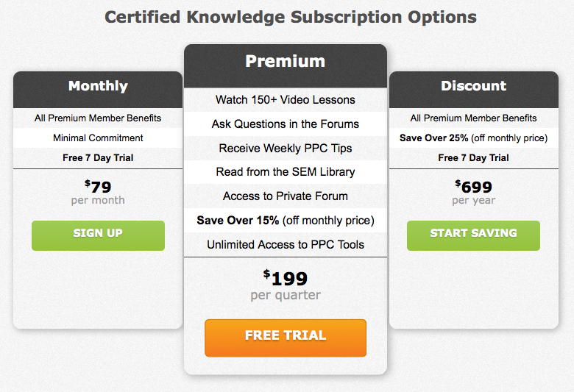The image size is (574, 392).
Task: Click the START SAVING button
Action: 473,235
